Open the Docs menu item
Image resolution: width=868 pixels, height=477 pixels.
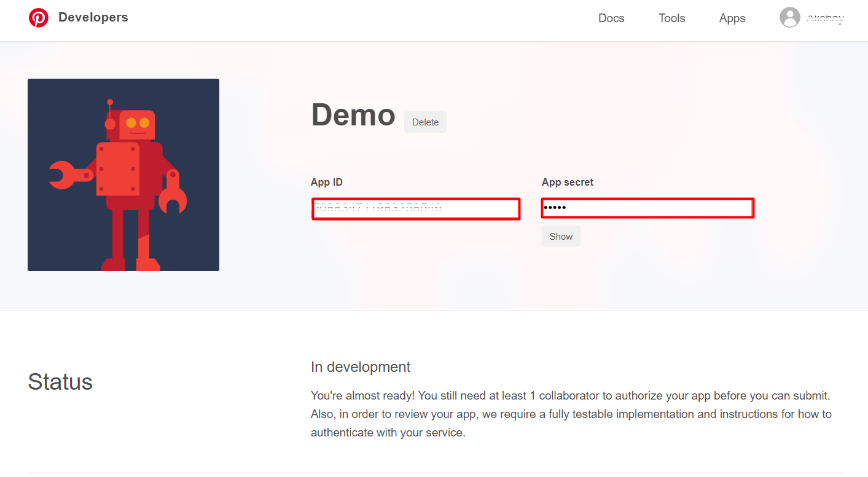point(611,18)
